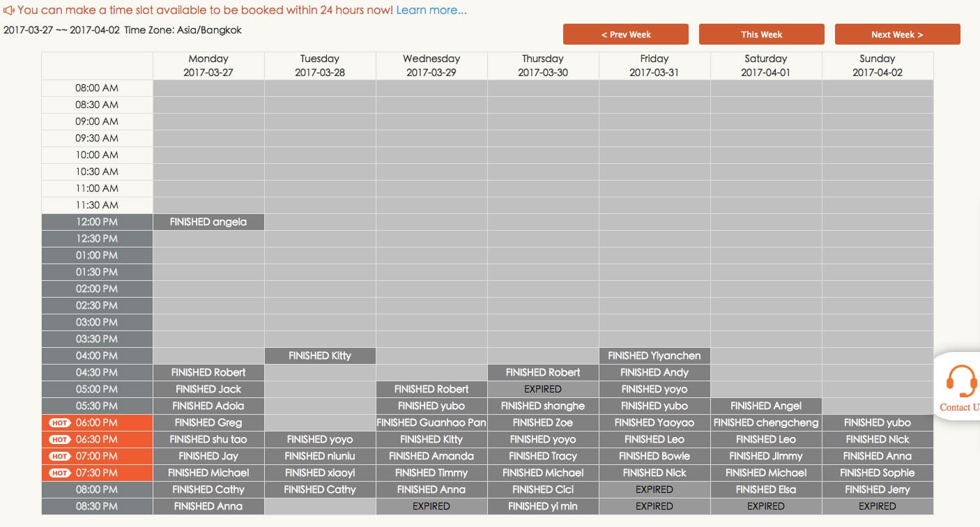This screenshot has width=980, height=527.
Task: Select Friday FINISHED Yiyanchen lesson
Action: point(654,356)
